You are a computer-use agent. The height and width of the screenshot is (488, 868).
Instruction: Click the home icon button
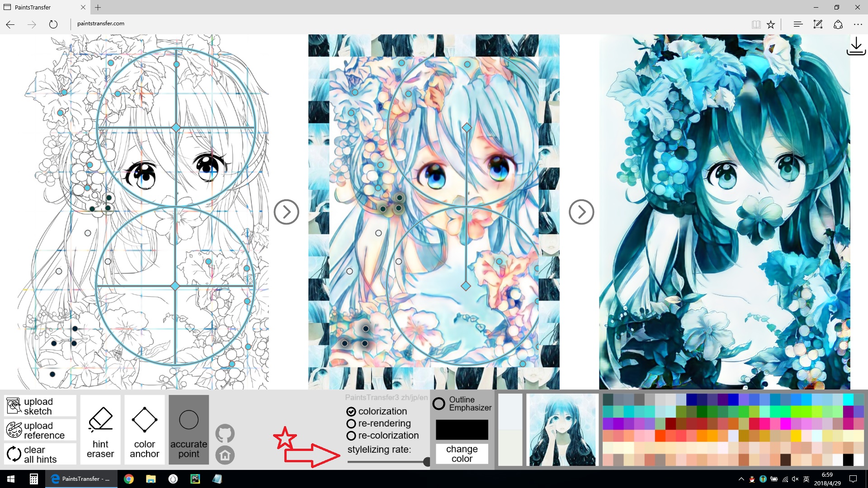coord(225,455)
